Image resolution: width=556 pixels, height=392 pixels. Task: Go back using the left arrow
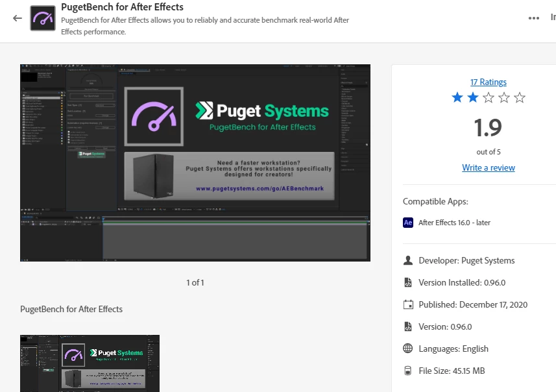(18, 18)
